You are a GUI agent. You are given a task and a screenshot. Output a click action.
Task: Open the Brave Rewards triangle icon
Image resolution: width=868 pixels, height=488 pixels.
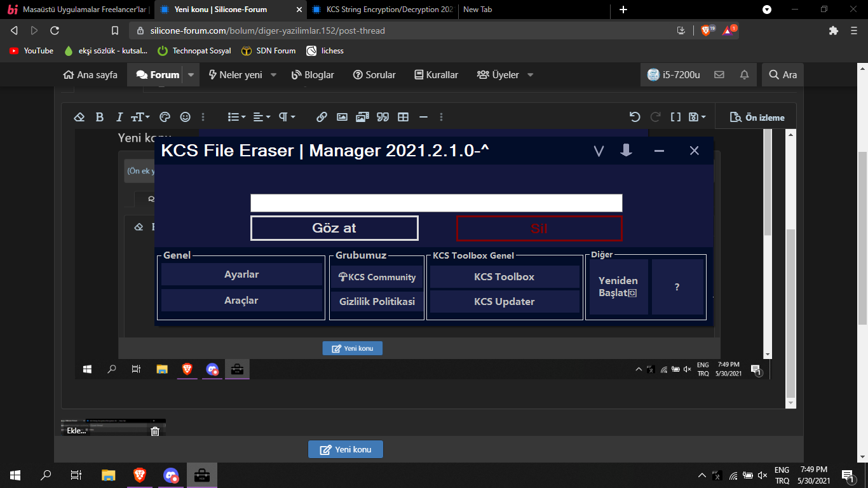[x=729, y=30]
